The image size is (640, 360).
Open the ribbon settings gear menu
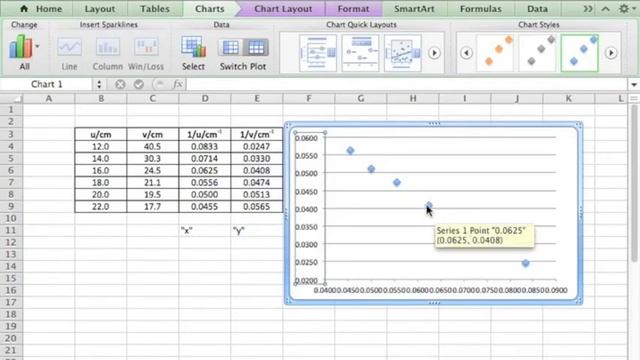tap(624, 8)
